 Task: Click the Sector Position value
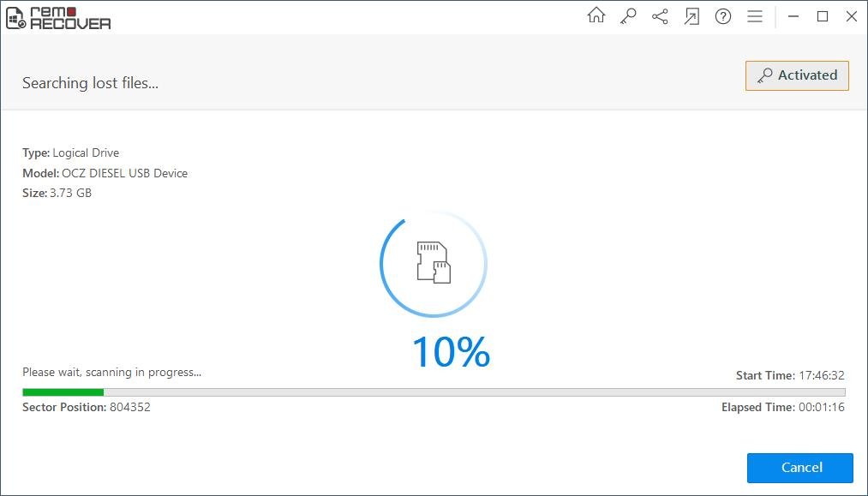pyautogui.click(x=129, y=407)
